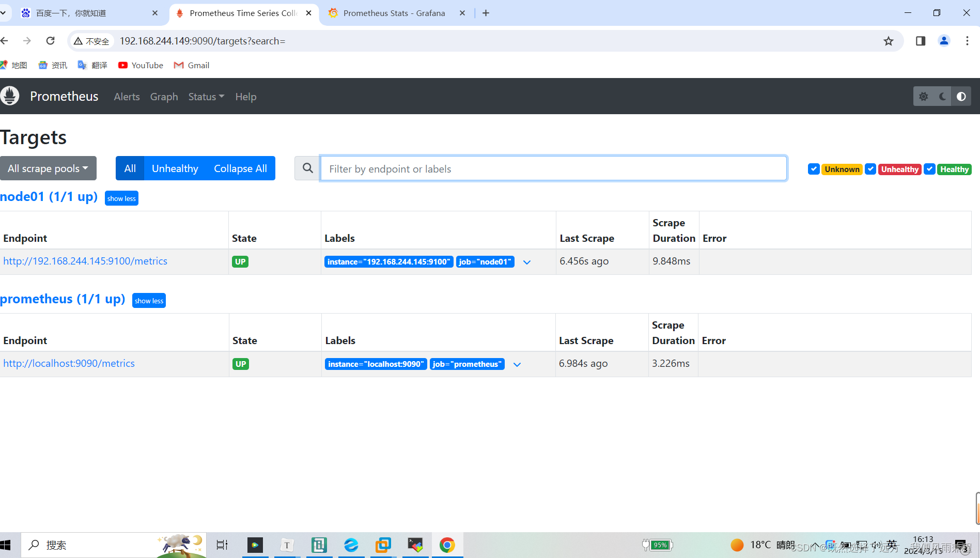Collapse All scrape pool sections

(240, 168)
